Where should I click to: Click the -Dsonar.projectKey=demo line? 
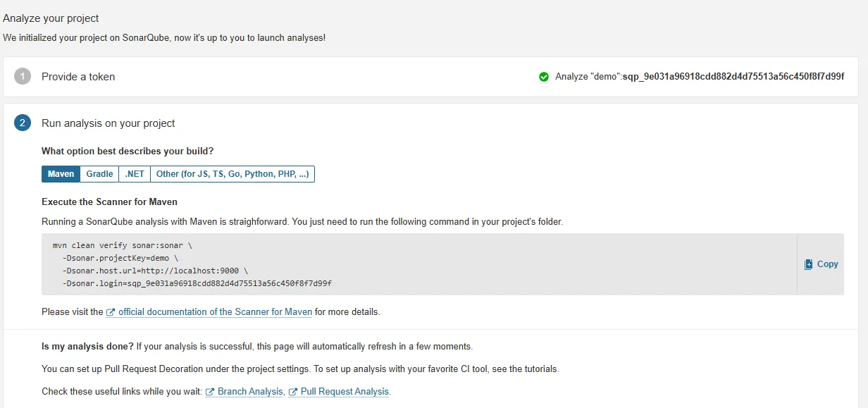pyautogui.click(x=120, y=258)
